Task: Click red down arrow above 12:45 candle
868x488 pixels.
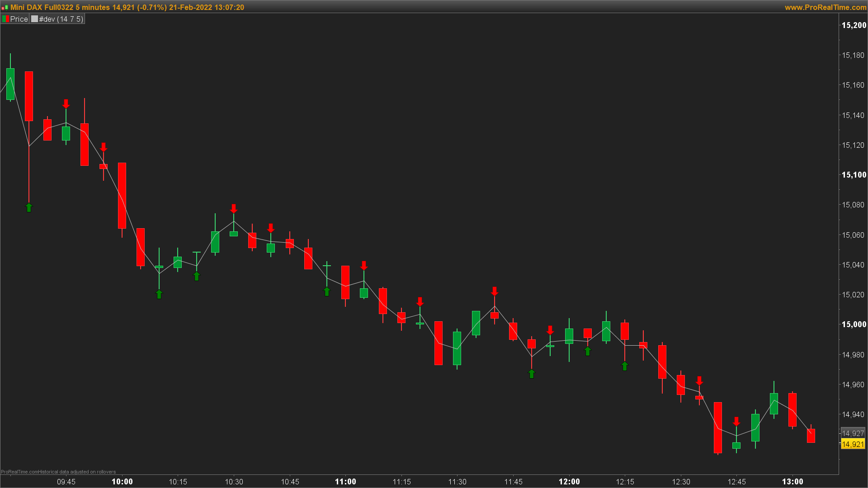Action: pyautogui.click(x=736, y=421)
